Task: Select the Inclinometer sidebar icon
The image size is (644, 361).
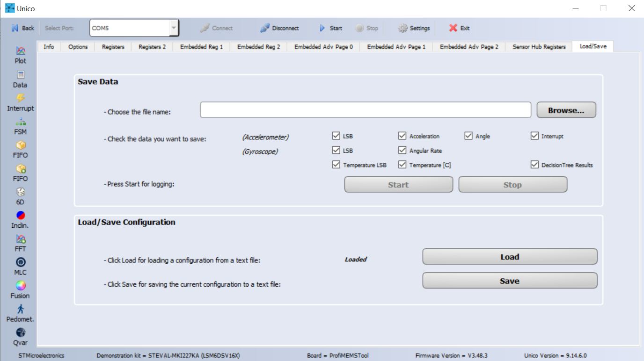Action: click(20, 217)
